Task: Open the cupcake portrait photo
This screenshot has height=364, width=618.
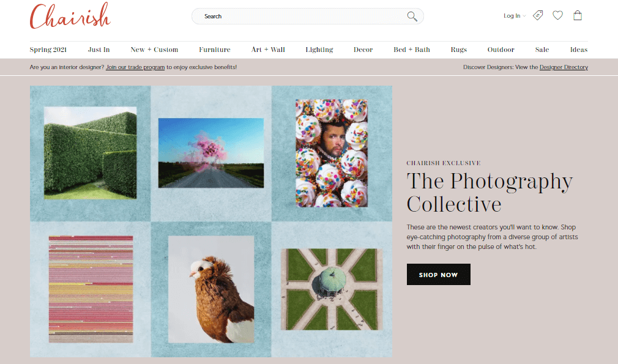Action: point(332,153)
